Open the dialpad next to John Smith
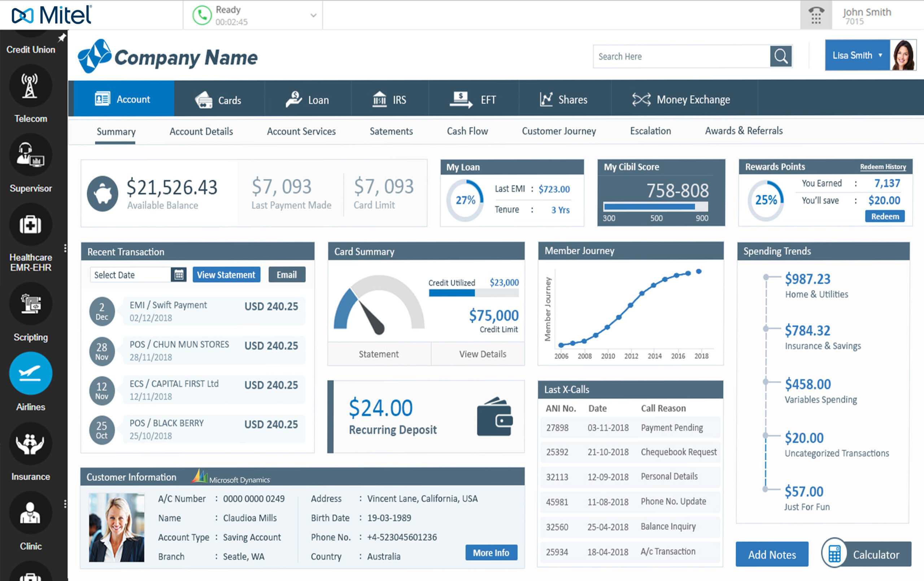The height and width of the screenshot is (581, 924). (816, 15)
